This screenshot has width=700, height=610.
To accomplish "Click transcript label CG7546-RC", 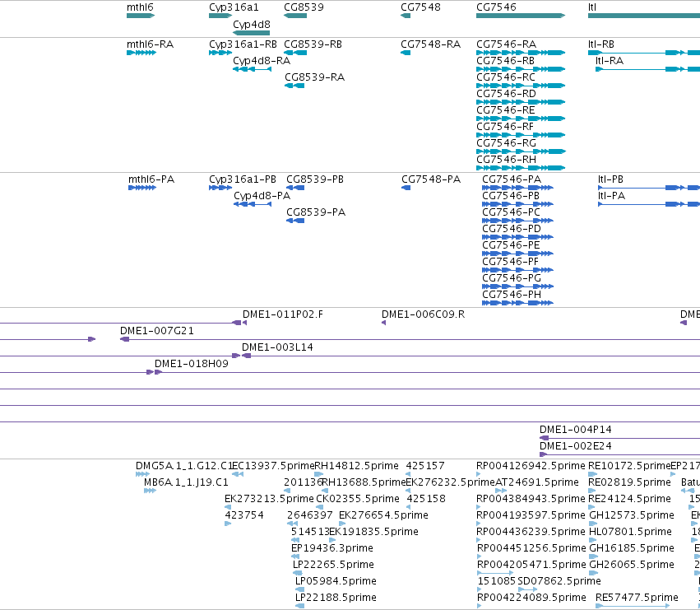I will click(505, 77).
